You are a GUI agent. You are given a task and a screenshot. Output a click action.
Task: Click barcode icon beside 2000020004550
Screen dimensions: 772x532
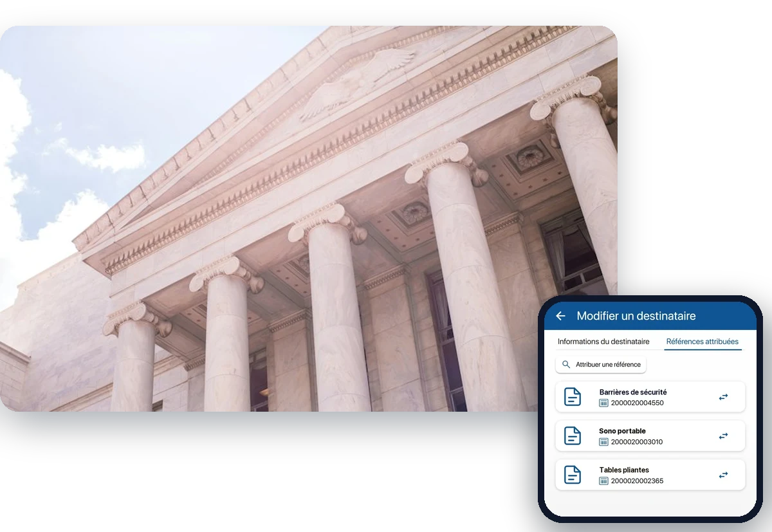603,403
